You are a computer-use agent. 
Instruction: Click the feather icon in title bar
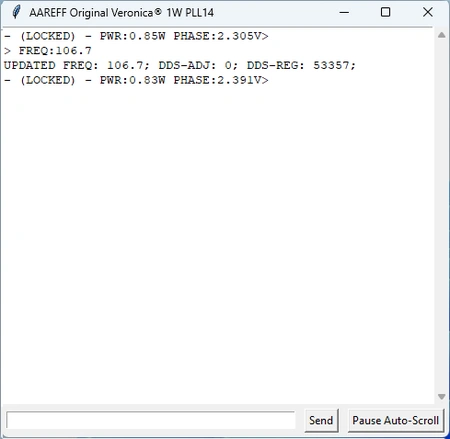pyautogui.click(x=16, y=12)
